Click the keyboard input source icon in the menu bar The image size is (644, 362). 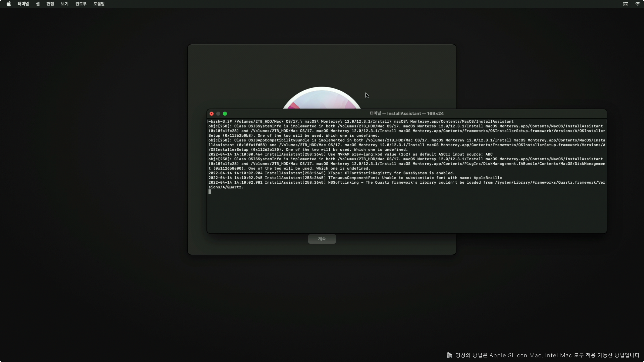[626, 4]
